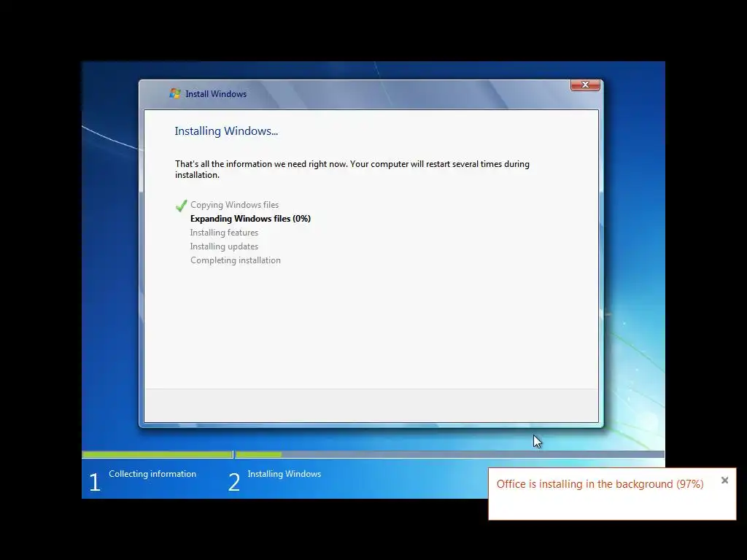Click the 'That's all the information we need' paragraph
Screen dimensions: 747x560
click(352, 169)
